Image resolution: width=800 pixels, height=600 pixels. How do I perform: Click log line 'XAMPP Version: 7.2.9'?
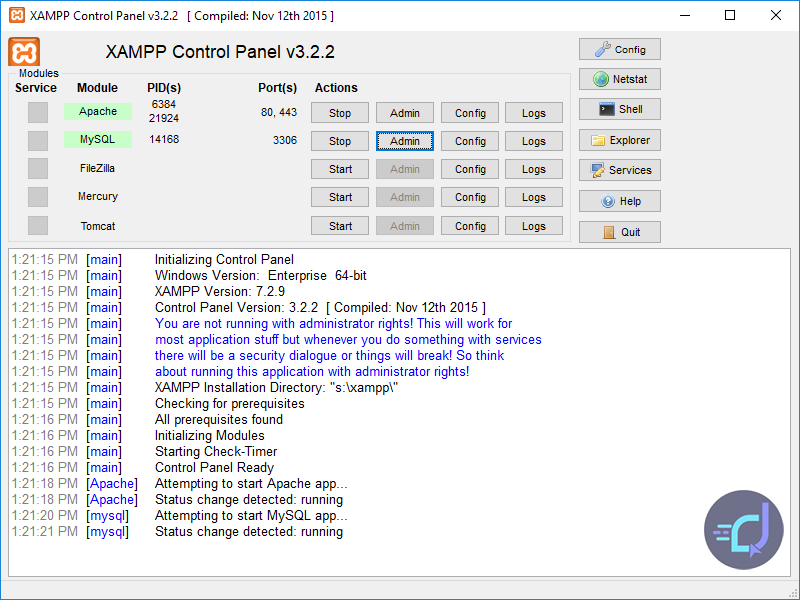point(220,291)
